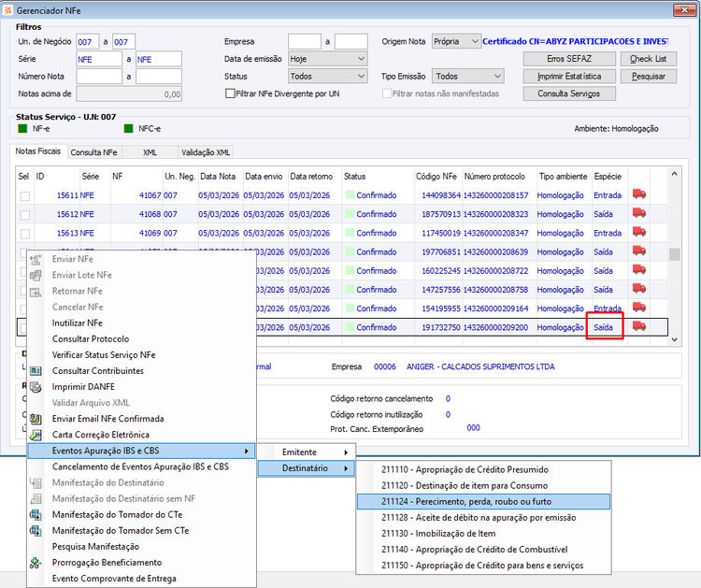This screenshot has height=588, width=701.
Task: Click the green NF-e status indicator
Action: coord(22,129)
